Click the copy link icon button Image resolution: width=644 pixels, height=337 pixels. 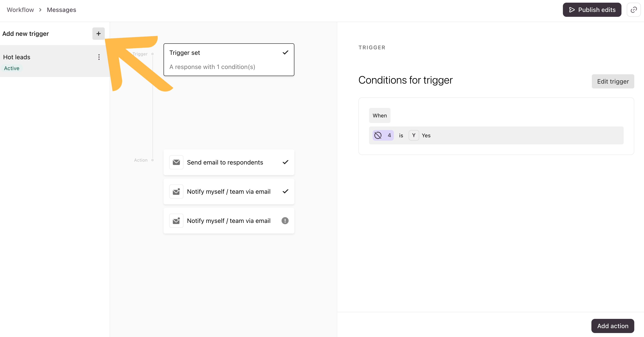[633, 10]
